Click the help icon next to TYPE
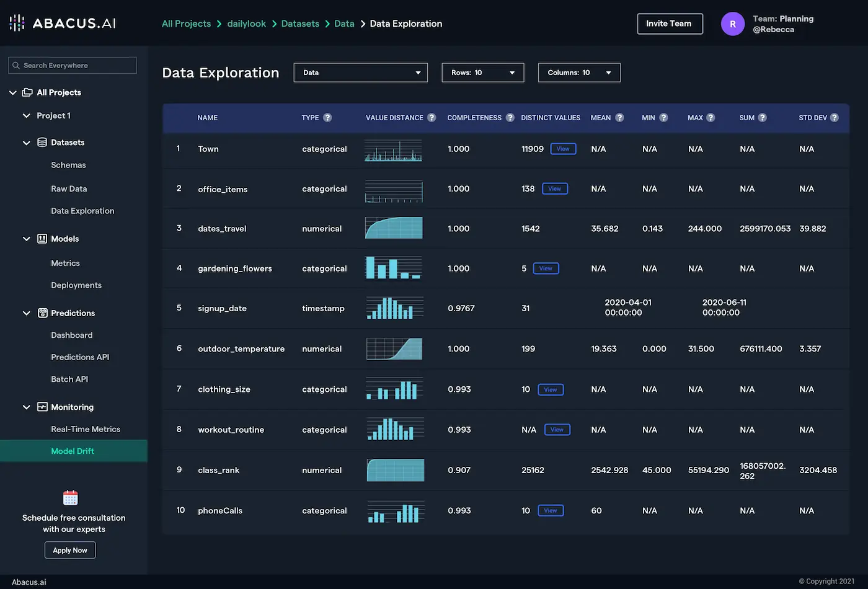 coord(327,118)
